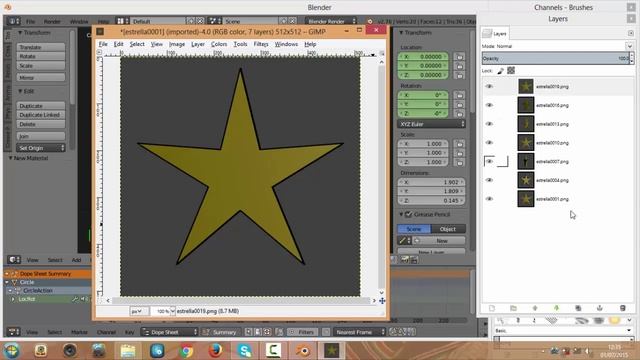Click the Layers tab menu configure icon
This screenshot has width=640, height=360.
tap(631, 33)
